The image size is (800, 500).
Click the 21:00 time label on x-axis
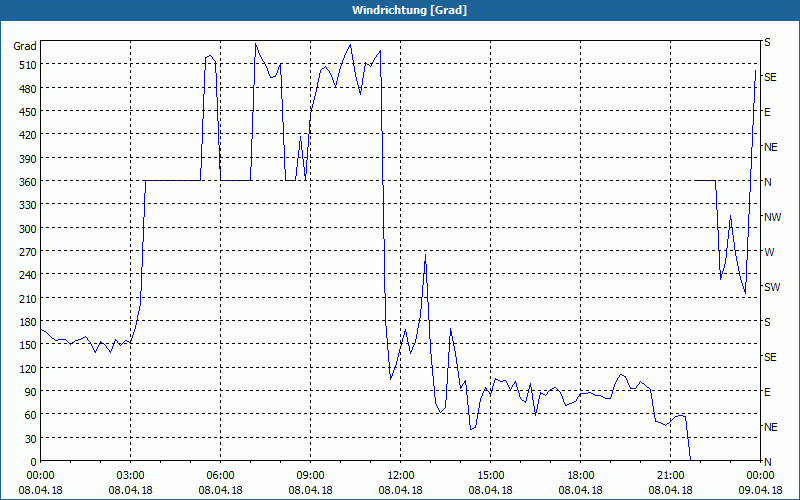tap(670, 476)
